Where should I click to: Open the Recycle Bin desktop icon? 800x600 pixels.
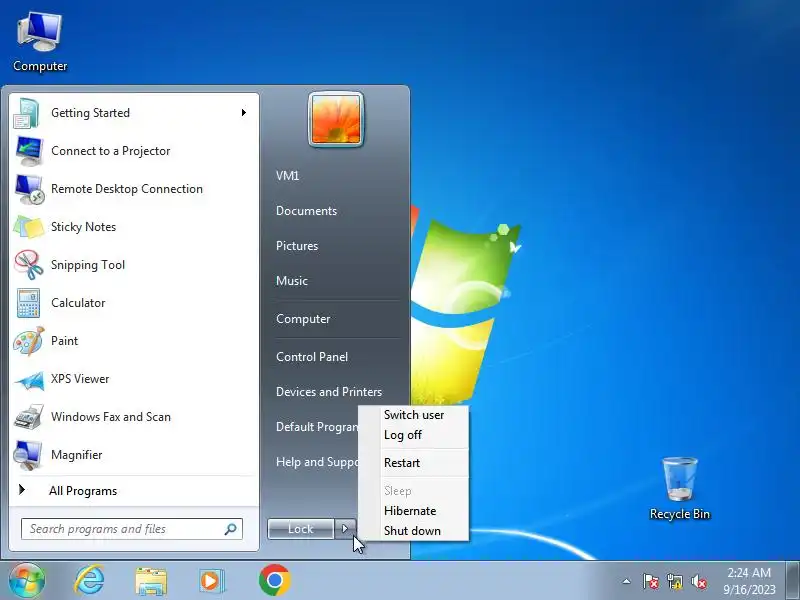pos(680,488)
